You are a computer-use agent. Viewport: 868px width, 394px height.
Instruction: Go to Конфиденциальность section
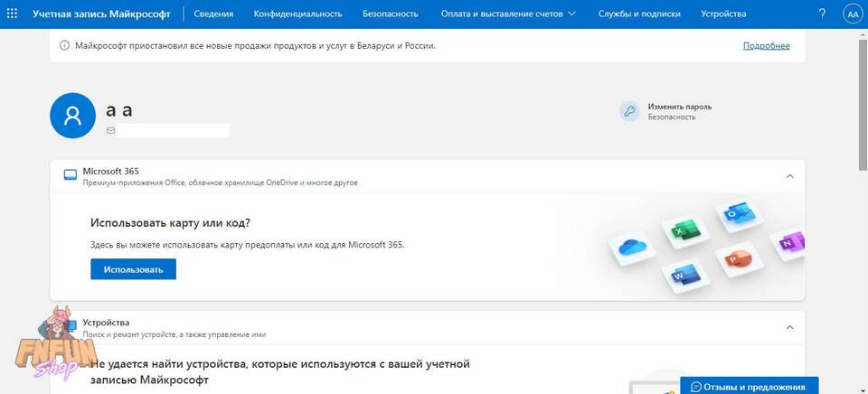pyautogui.click(x=297, y=14)
